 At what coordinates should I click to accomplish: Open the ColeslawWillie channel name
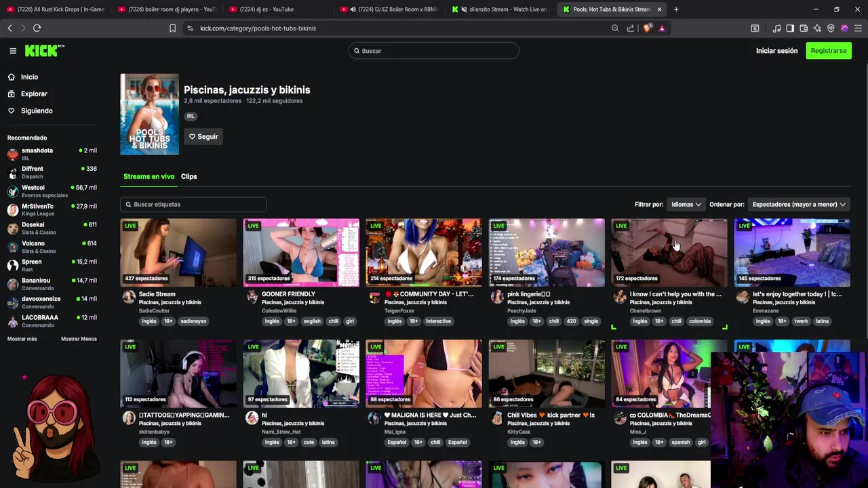click(279, 310)
